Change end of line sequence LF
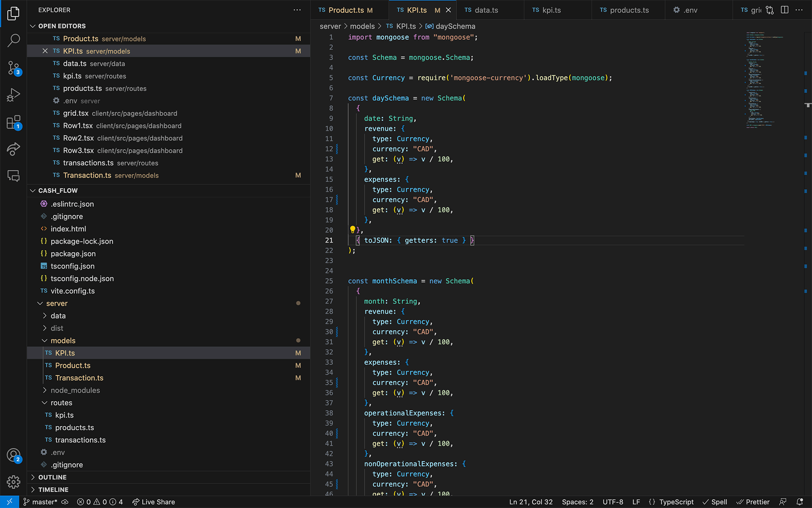This screenshot has width=812, height=508. coord(636,502)
